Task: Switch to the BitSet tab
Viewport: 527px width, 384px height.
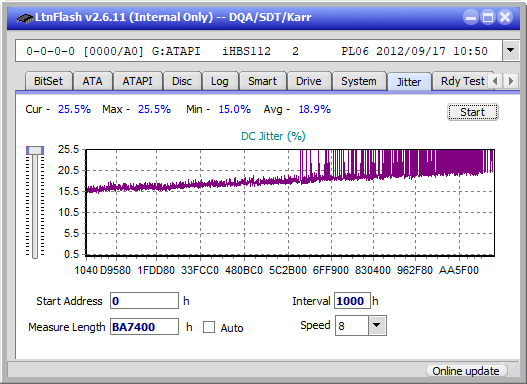Action: tap(48, 81)
